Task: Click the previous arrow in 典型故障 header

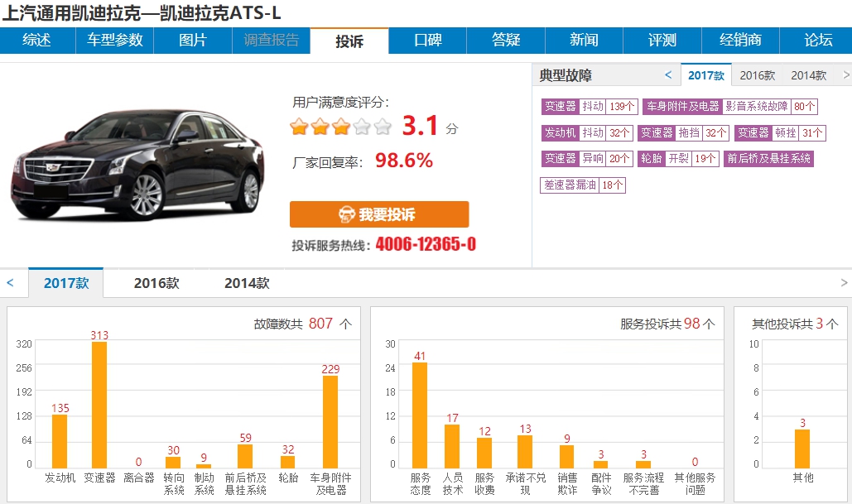Action: coord(668,75)
